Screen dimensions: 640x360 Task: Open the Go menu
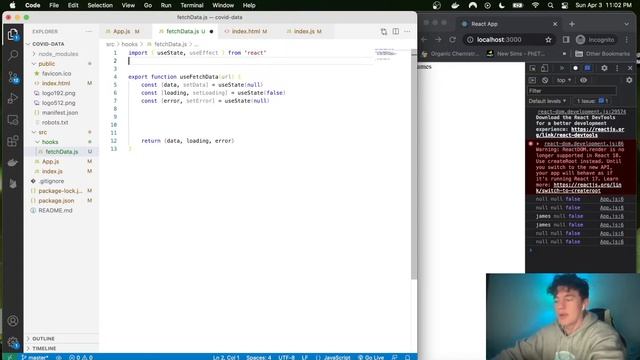[148, 5]
